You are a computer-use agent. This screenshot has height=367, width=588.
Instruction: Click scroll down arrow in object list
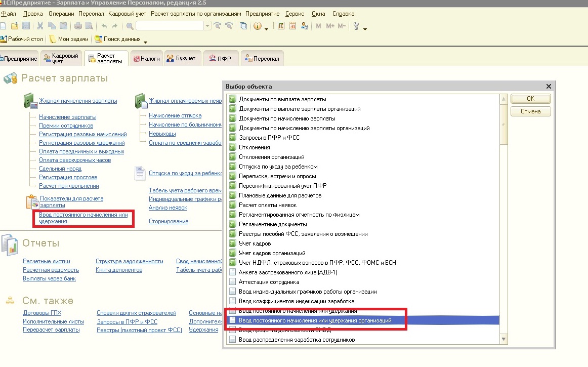point(503,339)
